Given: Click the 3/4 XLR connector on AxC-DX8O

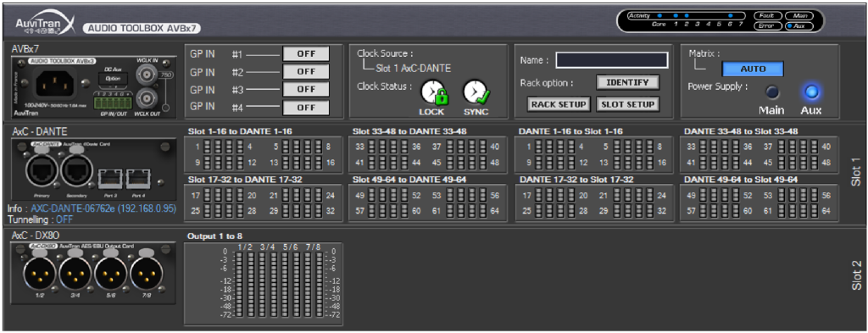Looking at the screenshot, I should pos(75,273).
